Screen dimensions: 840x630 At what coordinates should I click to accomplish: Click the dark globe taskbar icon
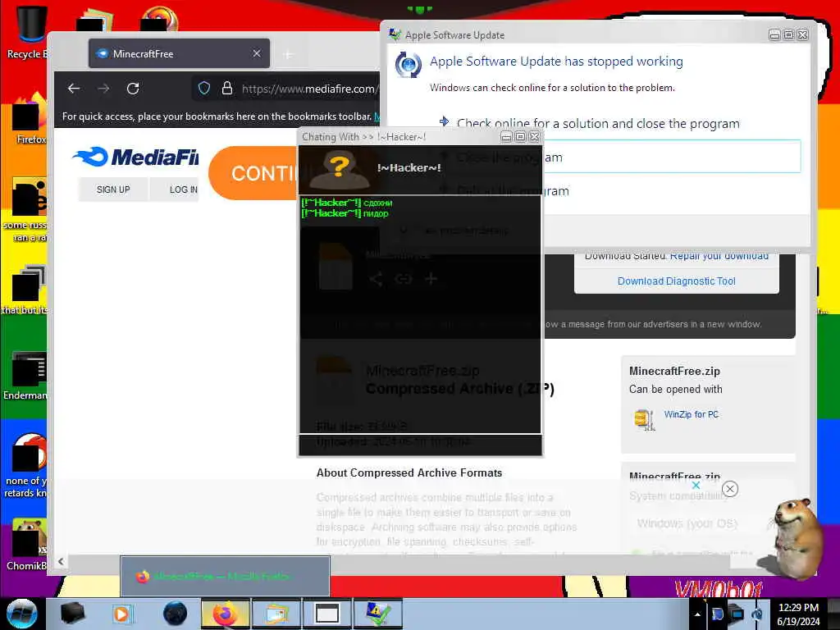pyautogui.click(x=176, y=614)
